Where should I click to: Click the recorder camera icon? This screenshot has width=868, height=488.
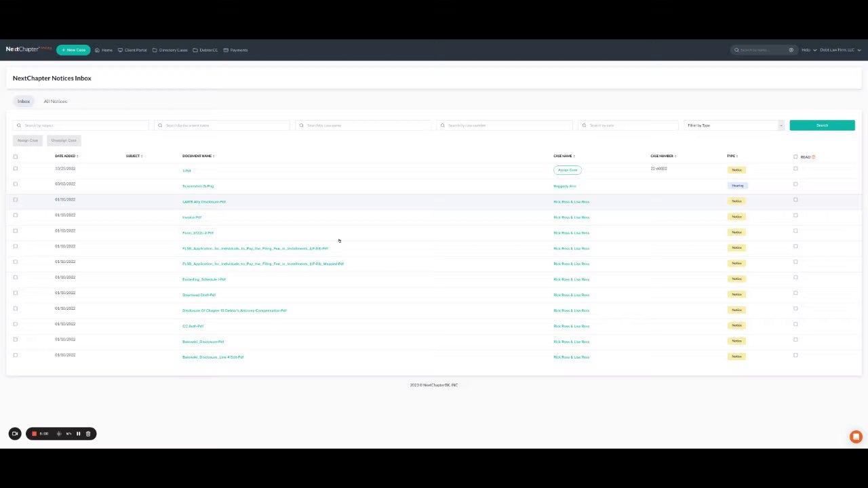click(15, 434)
